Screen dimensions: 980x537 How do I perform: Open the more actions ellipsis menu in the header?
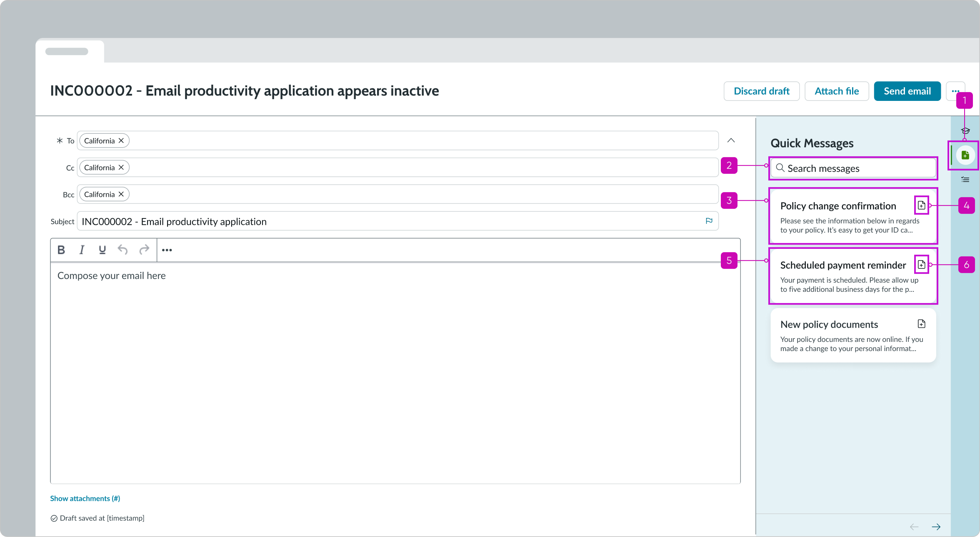tap(955, 91)
